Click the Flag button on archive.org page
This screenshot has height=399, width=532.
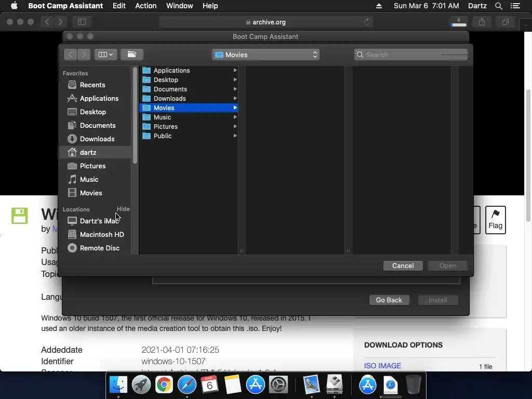[x=495, y=220]
